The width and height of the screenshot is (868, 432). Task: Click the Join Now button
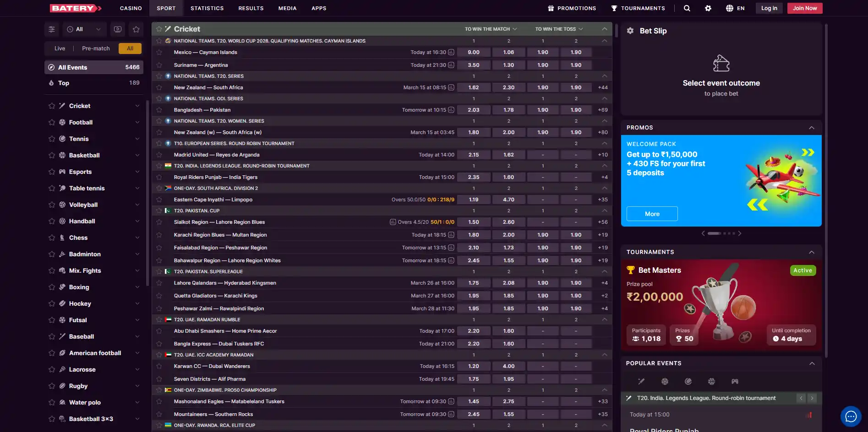805,8
